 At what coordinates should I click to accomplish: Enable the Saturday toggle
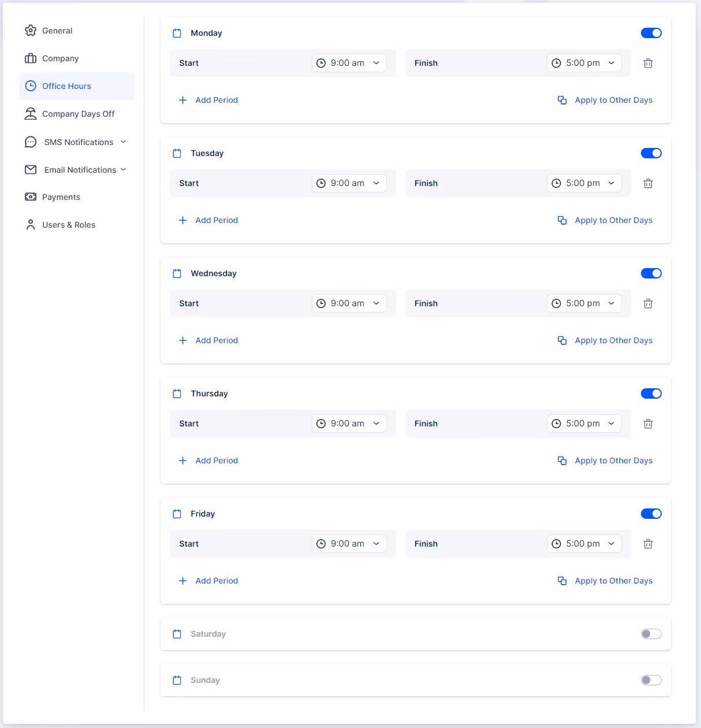pyautogui.click(x=651, y=634)
